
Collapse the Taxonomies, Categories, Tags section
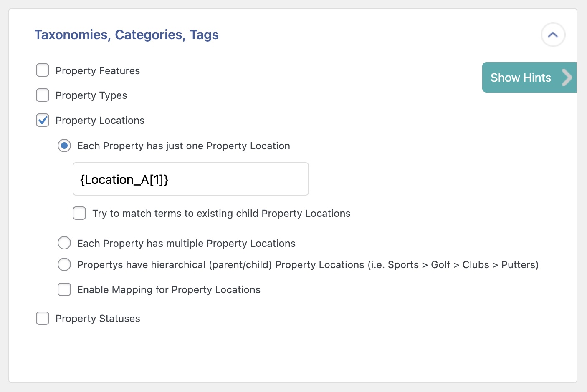click(553, 35)
